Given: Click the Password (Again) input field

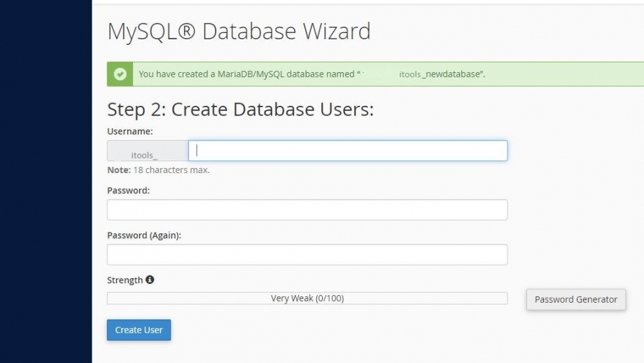Looking at the screenshot, I should [x=307, y=254].
